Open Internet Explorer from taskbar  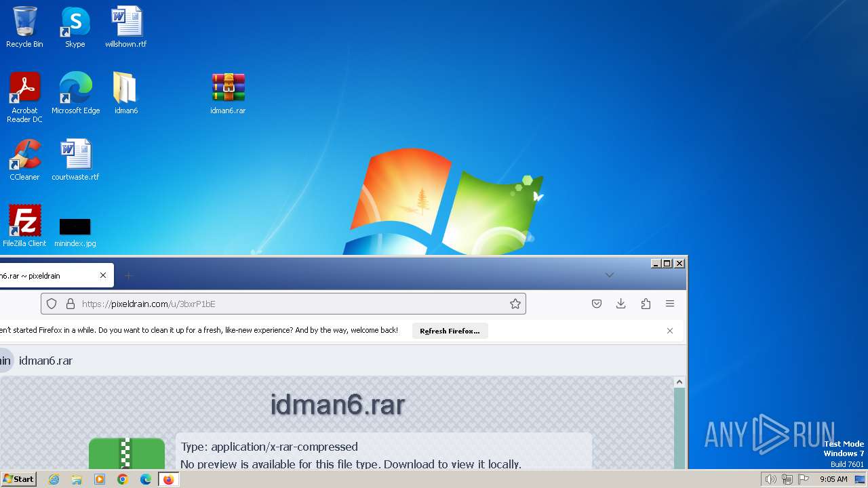(54, 479)
